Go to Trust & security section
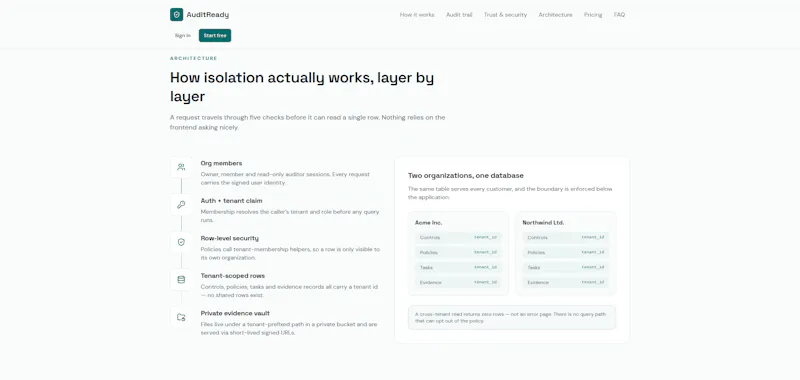 pos(506,15)
